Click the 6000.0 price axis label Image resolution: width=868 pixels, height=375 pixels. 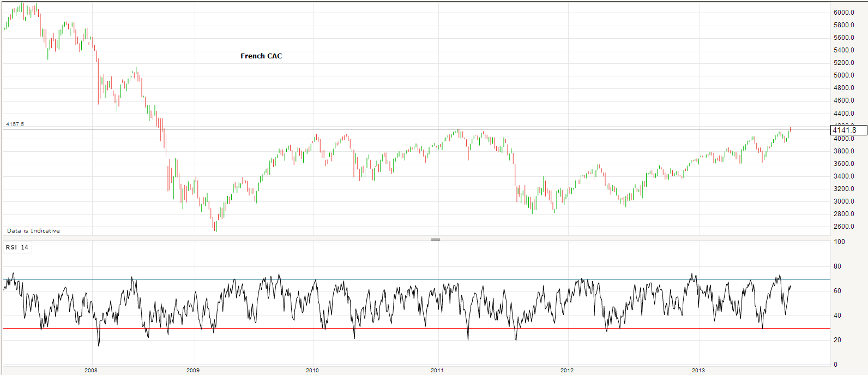coord(843,13)
